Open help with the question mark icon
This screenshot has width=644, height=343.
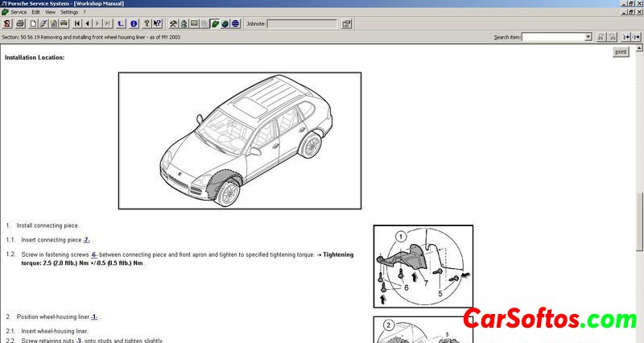[146, 23]
